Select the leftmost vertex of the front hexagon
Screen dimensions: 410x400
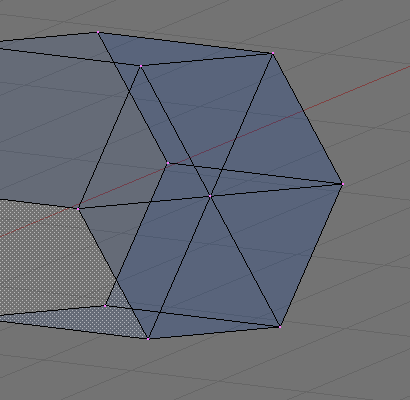(x=78, y=209)
